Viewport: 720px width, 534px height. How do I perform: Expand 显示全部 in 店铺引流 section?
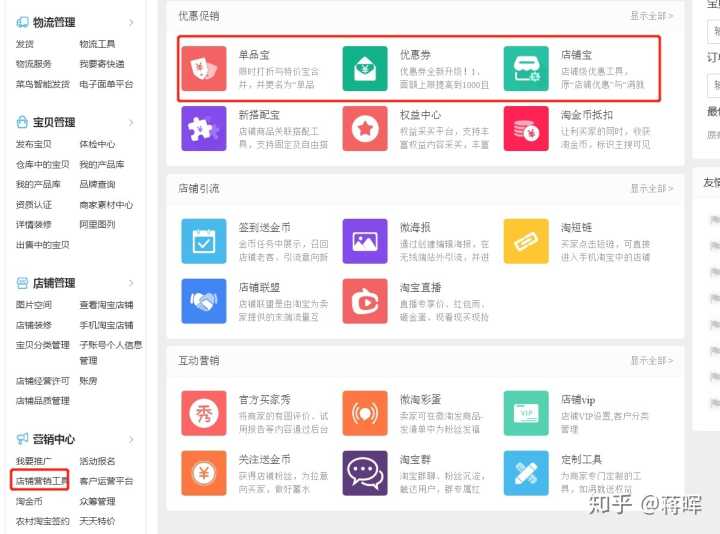651,188
